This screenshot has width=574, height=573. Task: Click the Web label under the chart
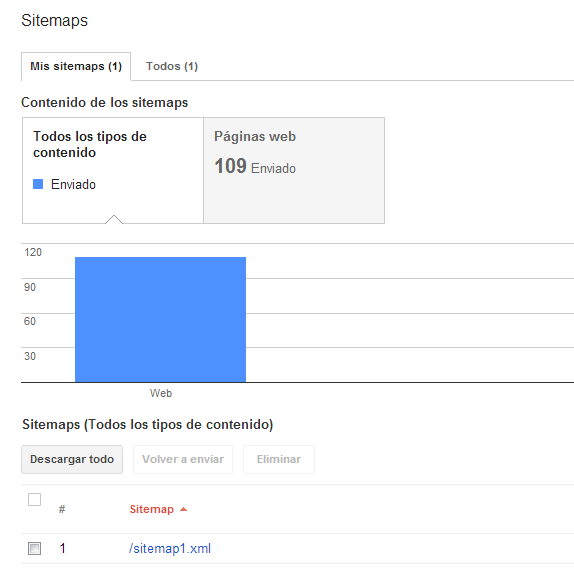click(x=161, y=393)
